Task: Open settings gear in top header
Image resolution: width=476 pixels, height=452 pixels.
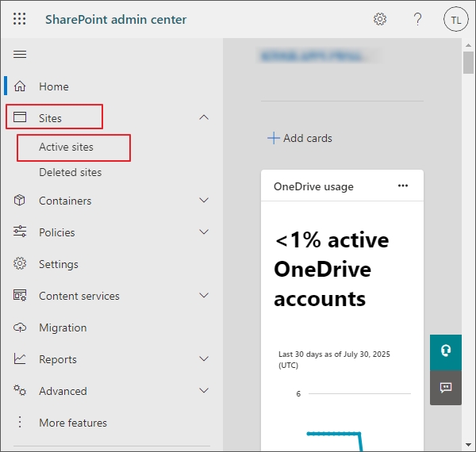Action: click(x=380, y=19)
